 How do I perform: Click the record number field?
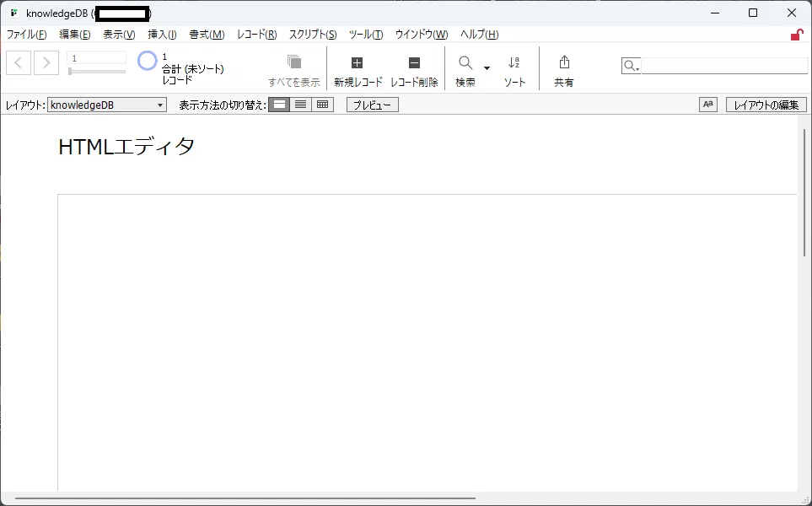tap(97, 58)
